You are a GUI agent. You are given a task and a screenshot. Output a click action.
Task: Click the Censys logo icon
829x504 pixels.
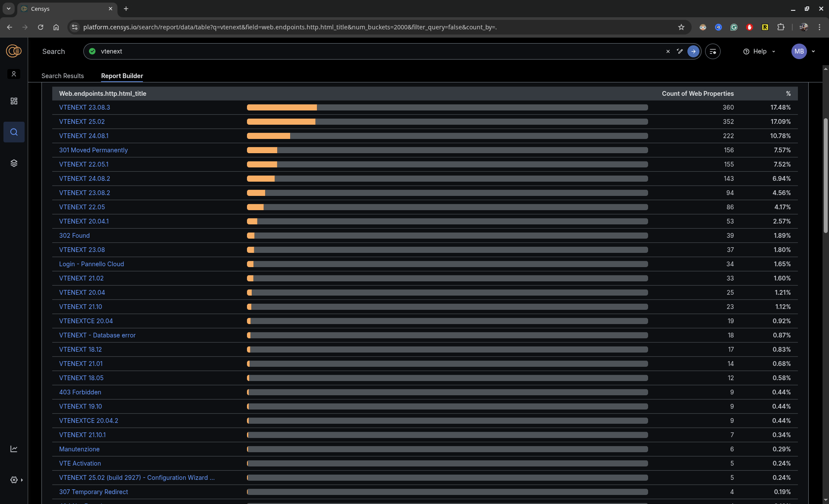pyautogui.click(x=14, y=51)
